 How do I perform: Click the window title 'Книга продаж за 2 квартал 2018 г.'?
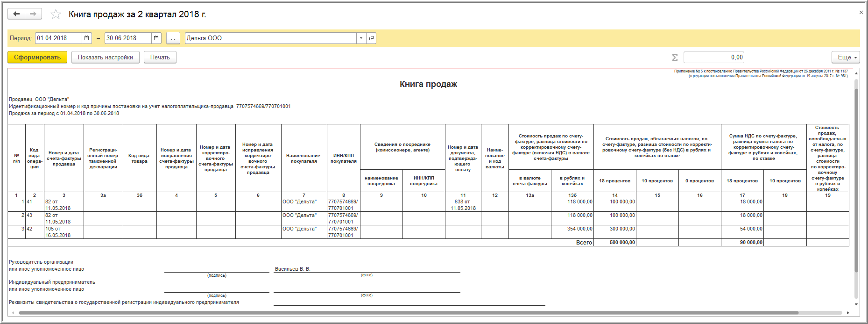click(137, 14)
